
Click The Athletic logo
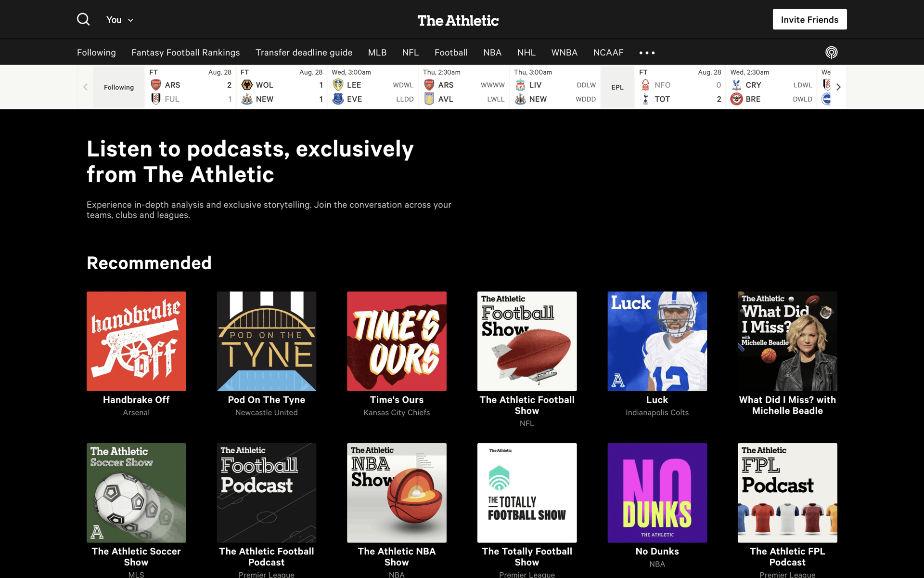click(458, 20)
